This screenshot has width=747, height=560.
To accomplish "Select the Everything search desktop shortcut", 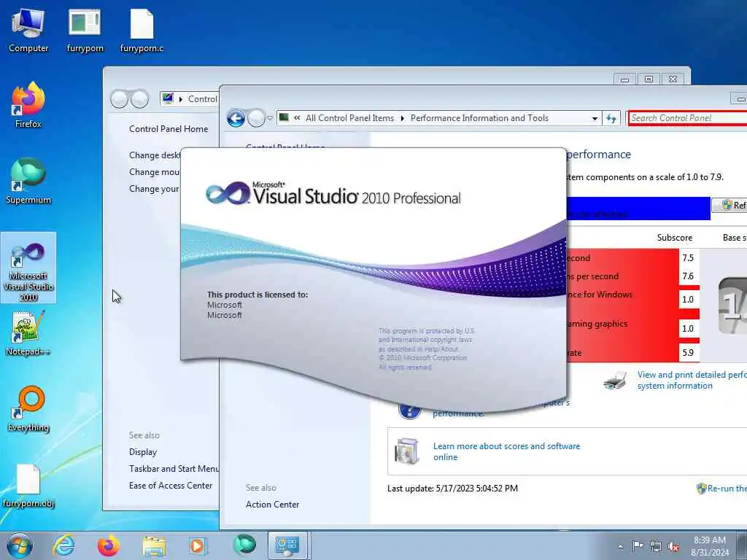I will pyautogui.click(x=28, y=408).
